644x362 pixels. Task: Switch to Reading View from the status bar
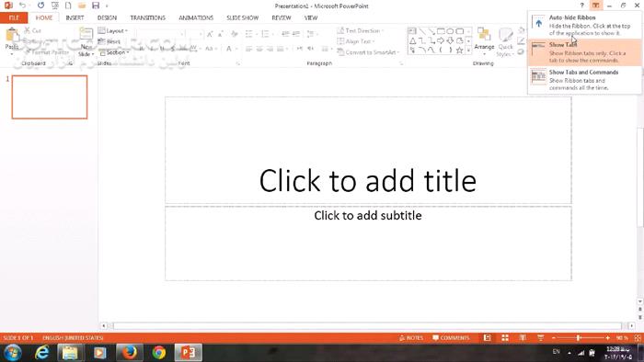[x=523, y=338]
